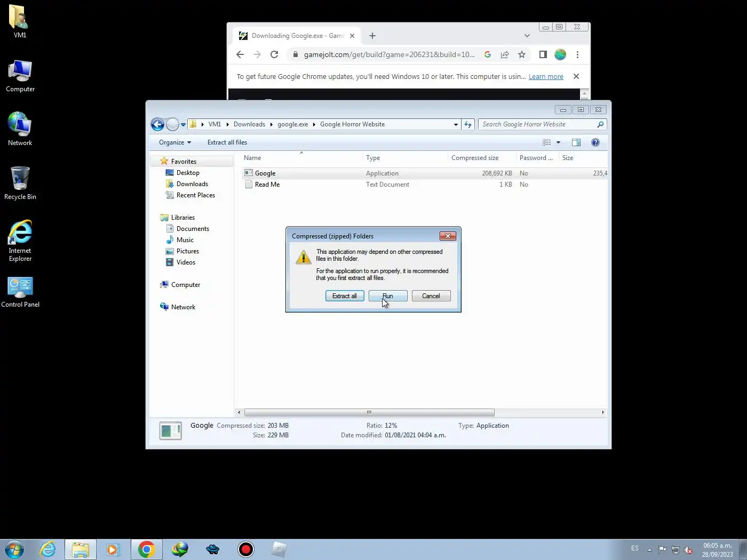Open address bar previous locations dropdown
This screenshot has height=560, width=747.
[456, 124]
